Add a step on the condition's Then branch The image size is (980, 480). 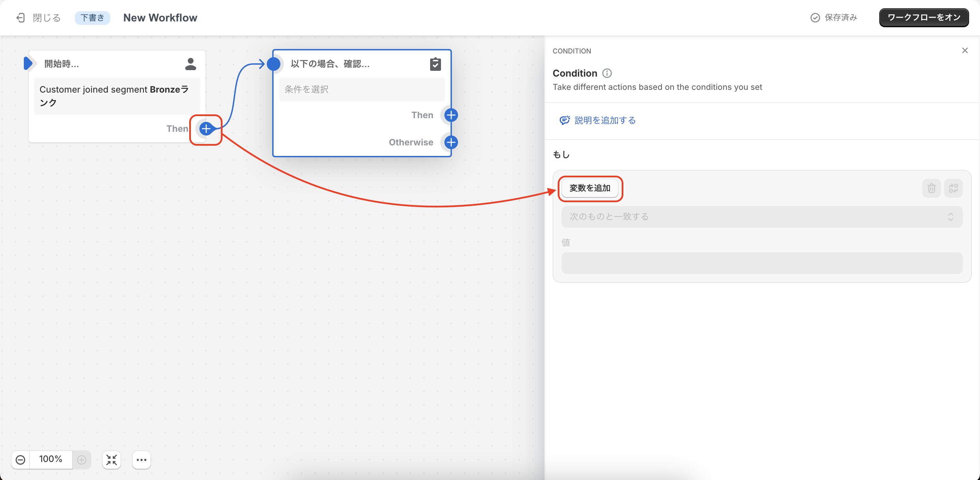click(451, 115)
